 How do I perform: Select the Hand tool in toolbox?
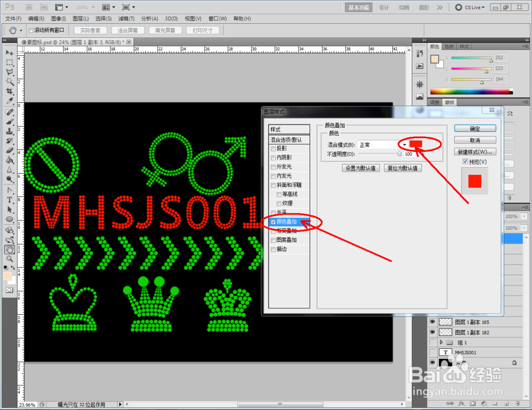pyautogui.click(x=10, y=250)
